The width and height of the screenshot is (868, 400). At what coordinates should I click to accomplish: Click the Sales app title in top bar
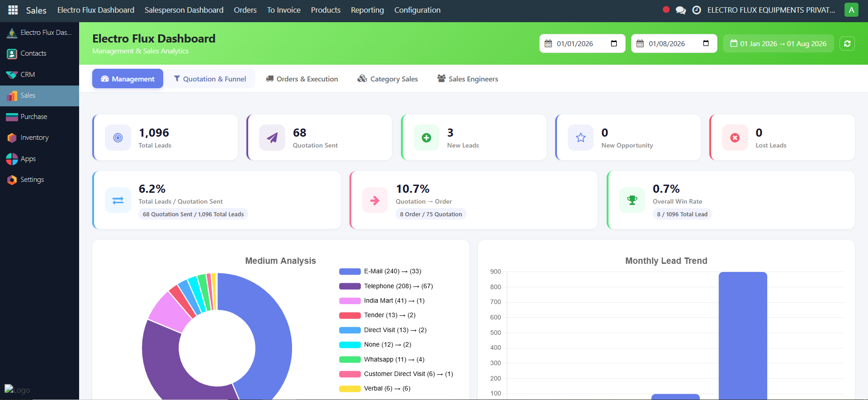pos(36,10)
